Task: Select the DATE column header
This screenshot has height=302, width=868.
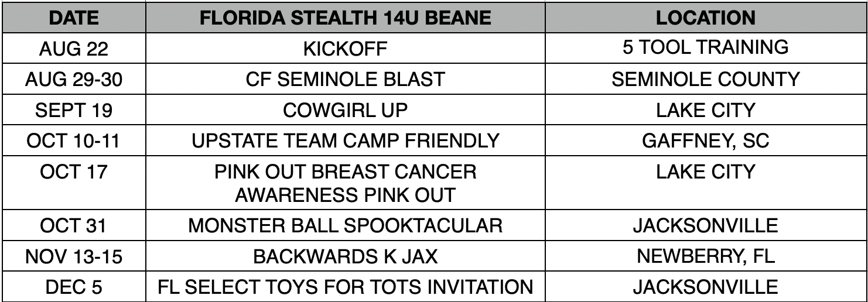Action: pos(74,17)
